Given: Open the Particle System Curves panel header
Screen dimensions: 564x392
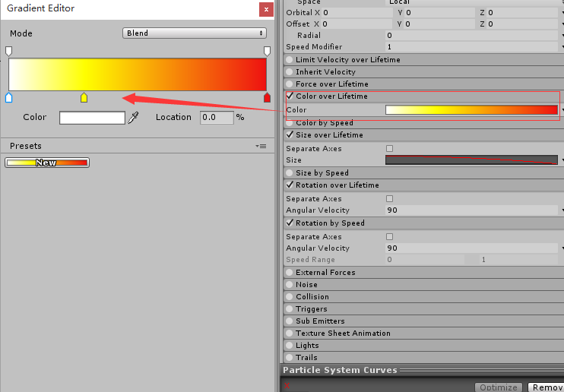Looking at the screenshot, I should tap(423, 370).
